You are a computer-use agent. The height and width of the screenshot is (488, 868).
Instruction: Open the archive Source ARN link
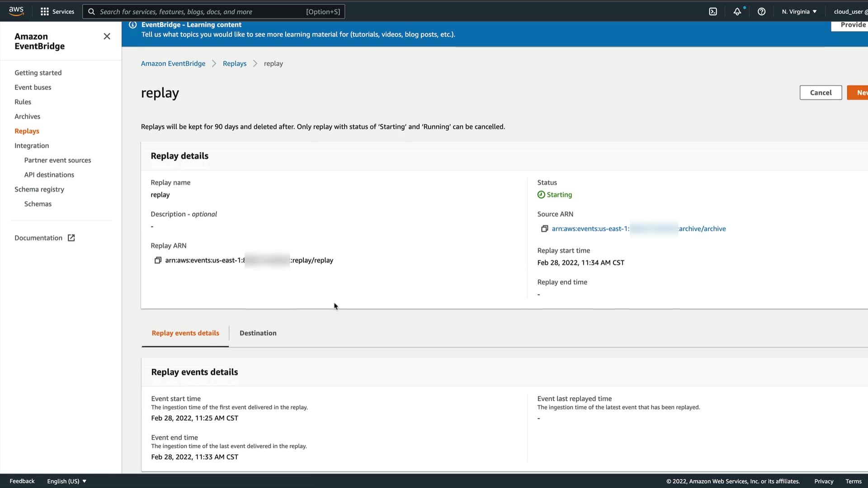click(638, 229)
